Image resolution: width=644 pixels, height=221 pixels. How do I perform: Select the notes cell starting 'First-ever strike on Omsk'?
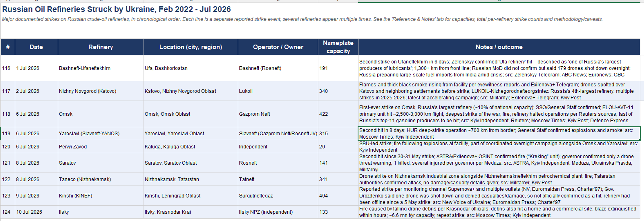[x=499, y=114]
